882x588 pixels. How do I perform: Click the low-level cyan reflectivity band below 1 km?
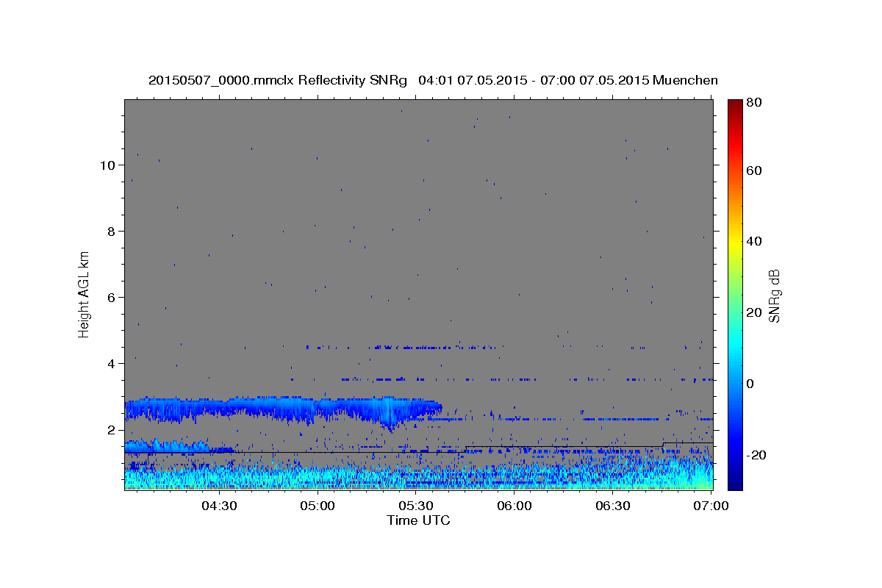point(418,476)
